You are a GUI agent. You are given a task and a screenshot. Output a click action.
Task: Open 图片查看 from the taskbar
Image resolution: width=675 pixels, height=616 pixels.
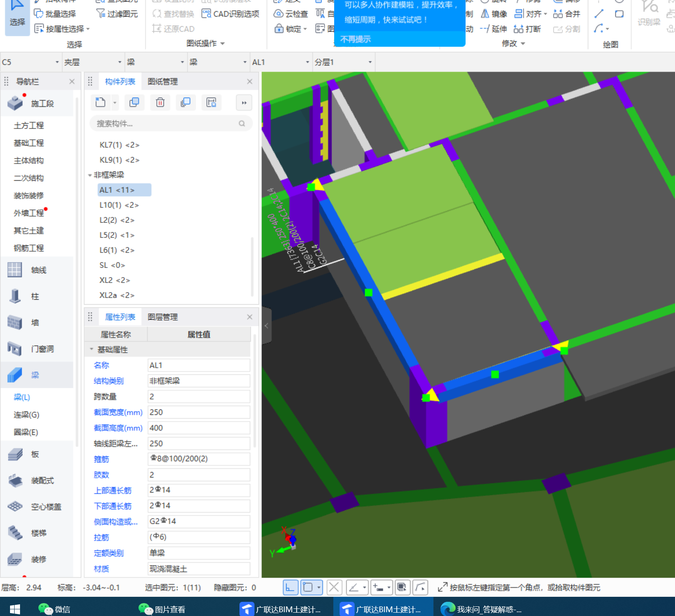point(162,609)
